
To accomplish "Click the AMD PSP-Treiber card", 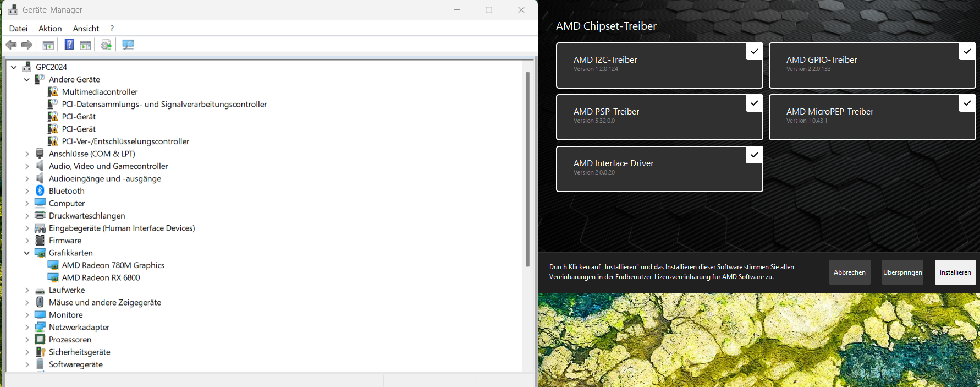I will (659, 117).
